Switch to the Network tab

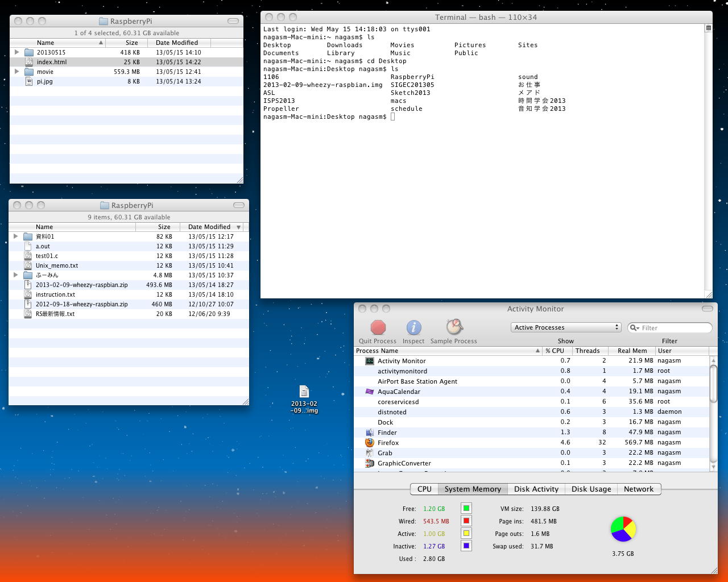tap(638, 489)
